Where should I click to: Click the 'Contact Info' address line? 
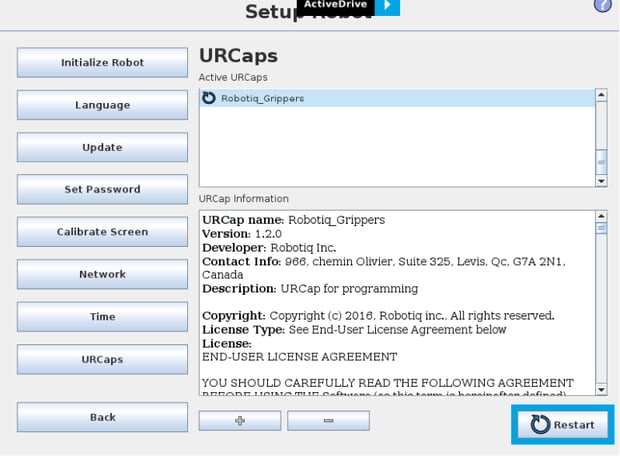pos(384,268)
